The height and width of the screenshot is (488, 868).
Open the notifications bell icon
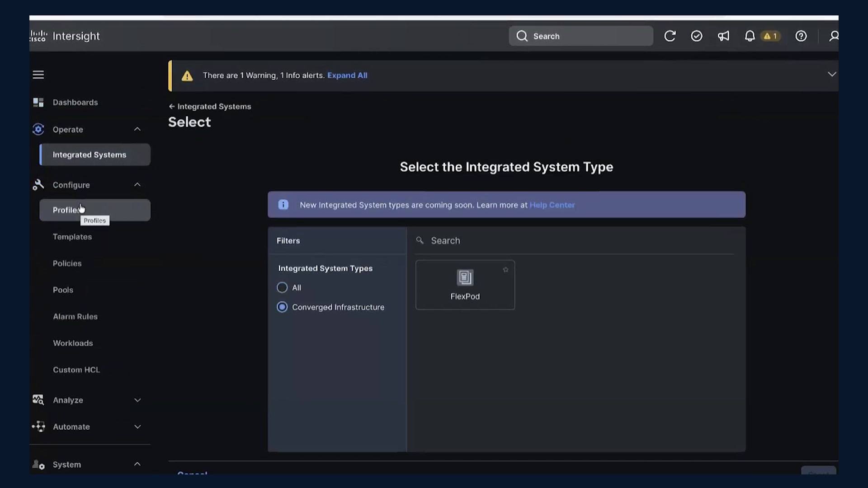(x=750, y=36)
